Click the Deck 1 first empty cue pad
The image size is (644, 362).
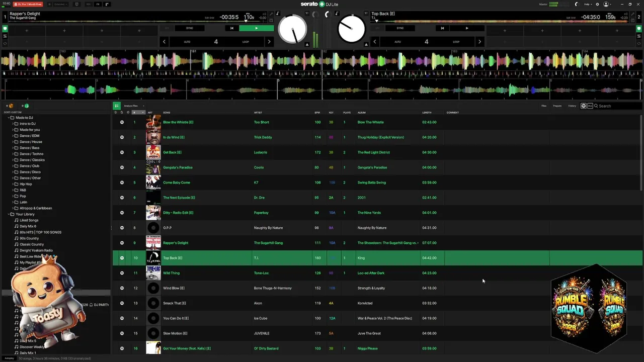point(27,31)
